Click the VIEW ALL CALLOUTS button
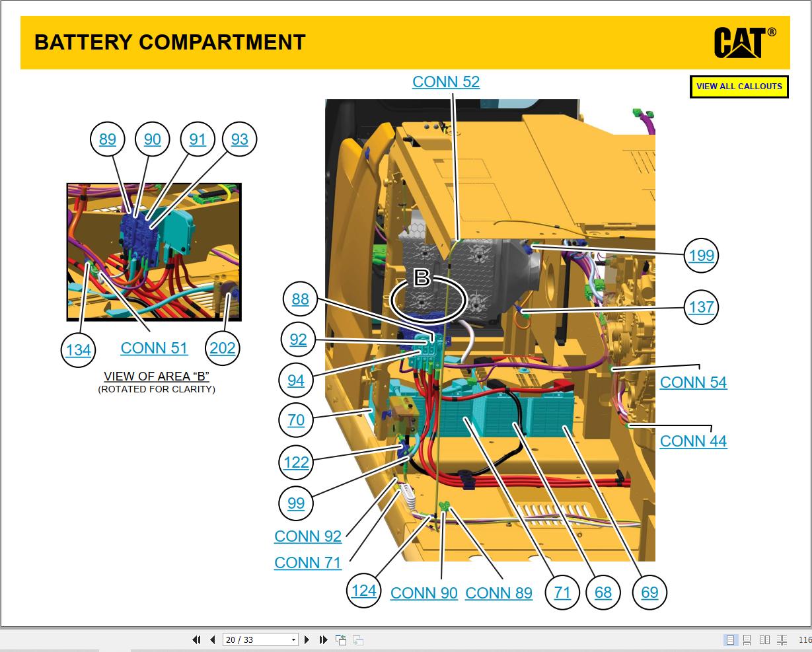 [x=739, y=87]
